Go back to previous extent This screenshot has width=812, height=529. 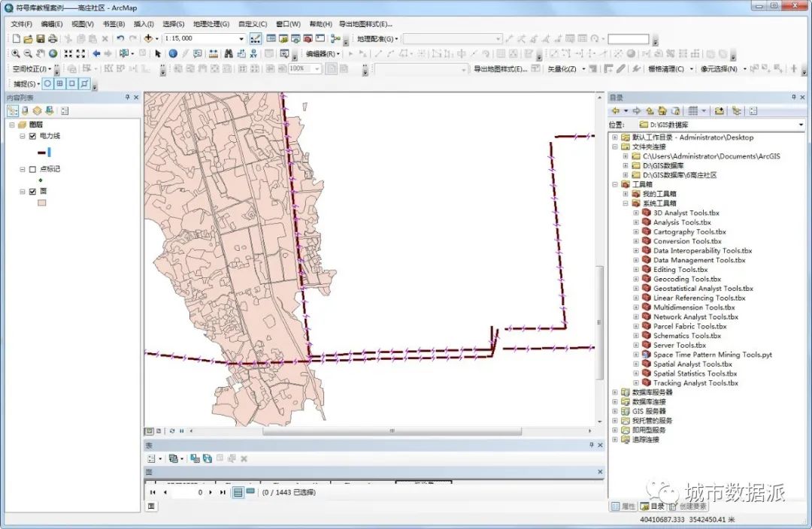[96, 53]
